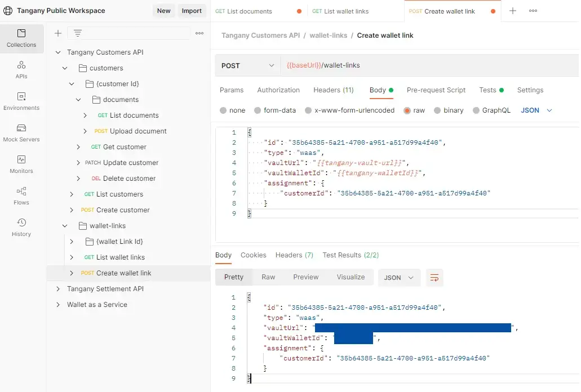Click the customers folder icon
This screenshot has width=581, height=392.
coord(83,68)
